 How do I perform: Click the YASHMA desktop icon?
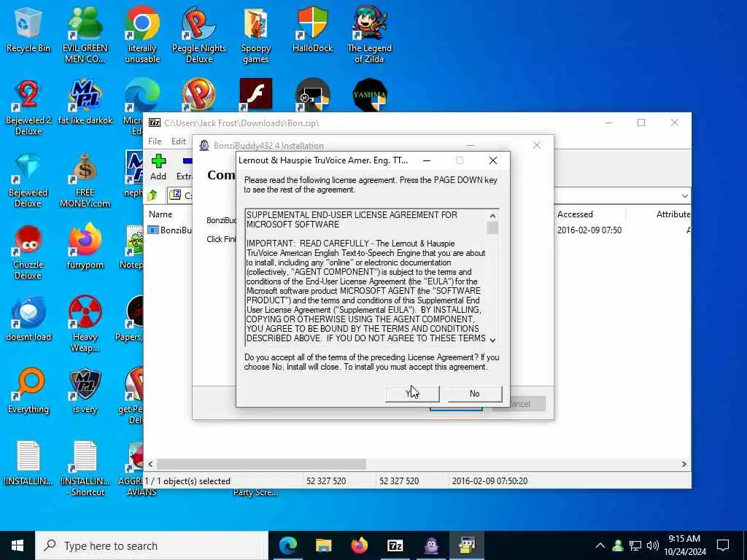tap(370, 94)
